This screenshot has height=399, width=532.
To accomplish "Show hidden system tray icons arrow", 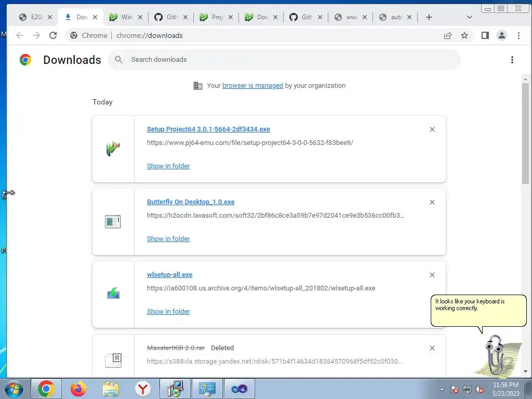I will [x=442, y=389].
